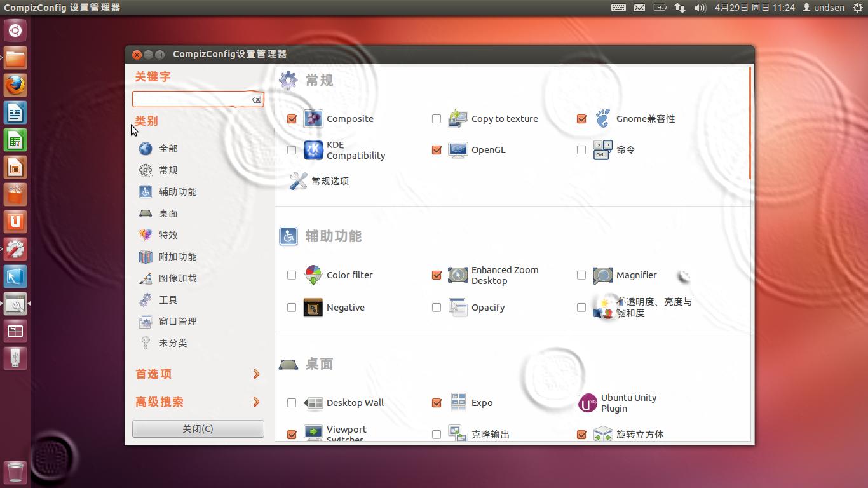This screenshot has width=868, height=488.
Task: Click the 高级搜索 heading link
Action: point(159,402)
